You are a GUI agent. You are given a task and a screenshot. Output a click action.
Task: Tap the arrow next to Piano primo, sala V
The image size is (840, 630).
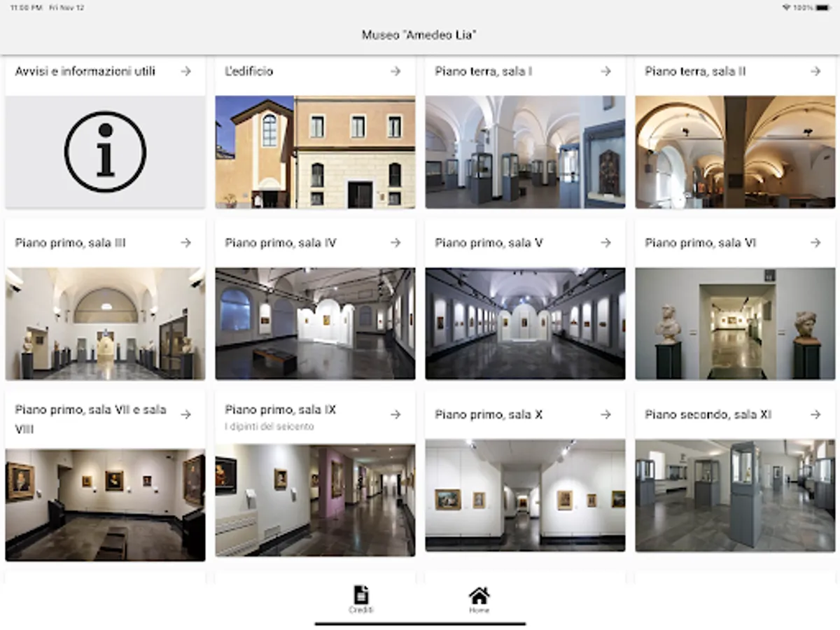pos(605,243)
